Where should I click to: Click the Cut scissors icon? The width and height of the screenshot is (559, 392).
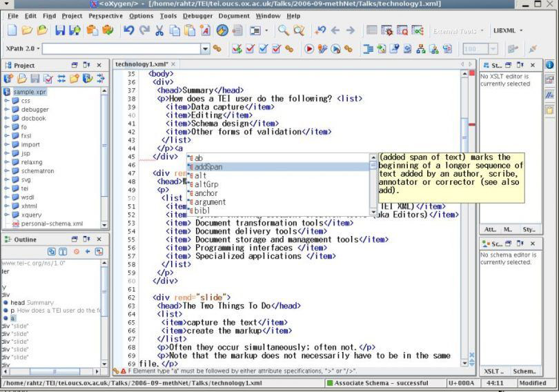(x=159, y=30)
